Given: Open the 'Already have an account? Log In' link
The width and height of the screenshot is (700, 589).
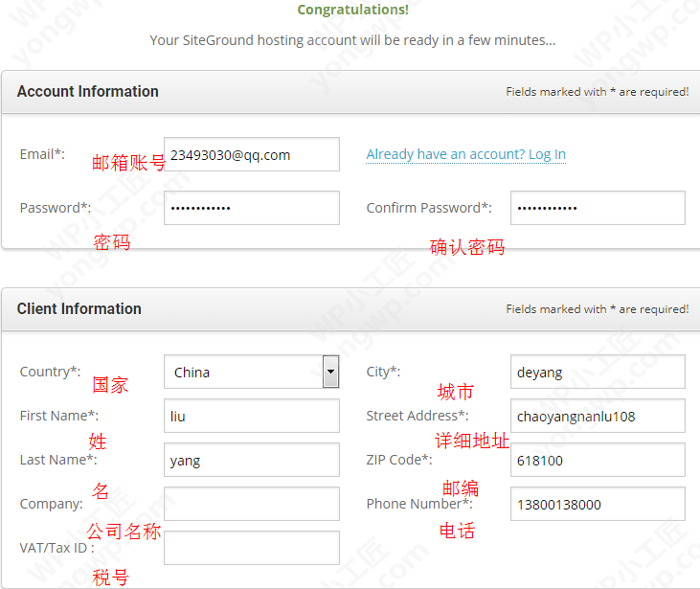Looking at the screenshot, I should [x=465, y=154].
